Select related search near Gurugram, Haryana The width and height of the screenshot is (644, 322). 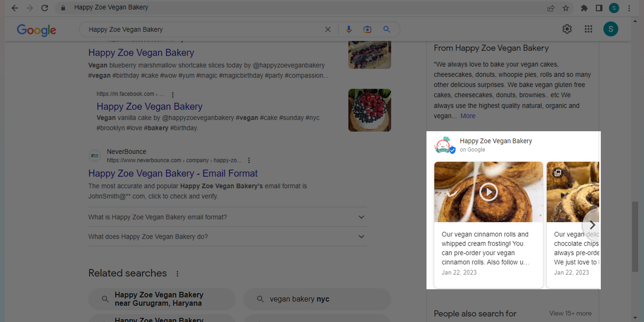[x=162, y=299]
